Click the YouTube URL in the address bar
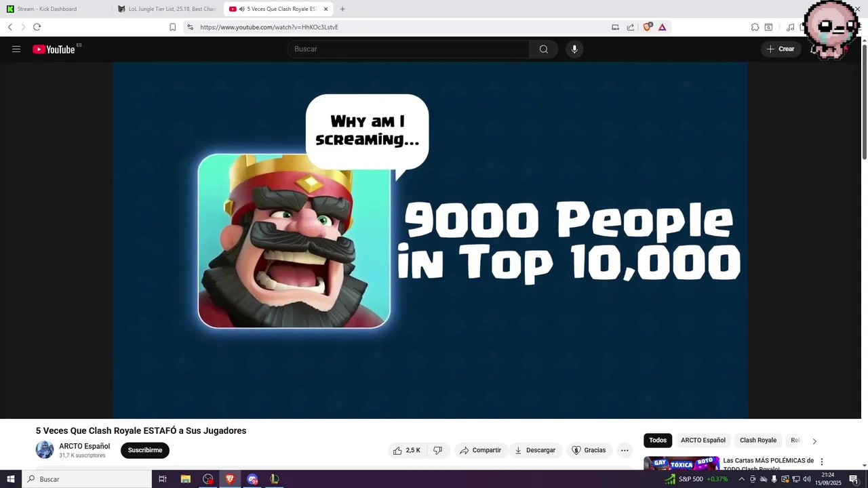This screenshot has height=488, width=868. pos(269,27)
